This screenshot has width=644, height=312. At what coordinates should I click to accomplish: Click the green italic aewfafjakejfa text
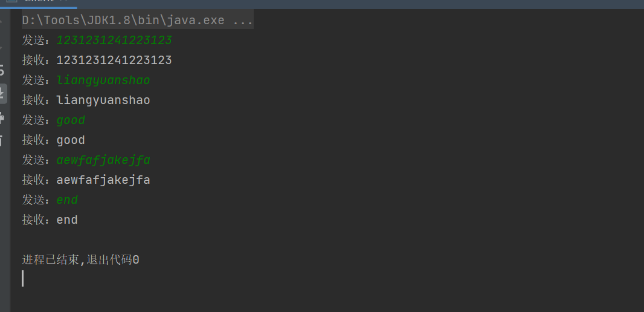103,160
